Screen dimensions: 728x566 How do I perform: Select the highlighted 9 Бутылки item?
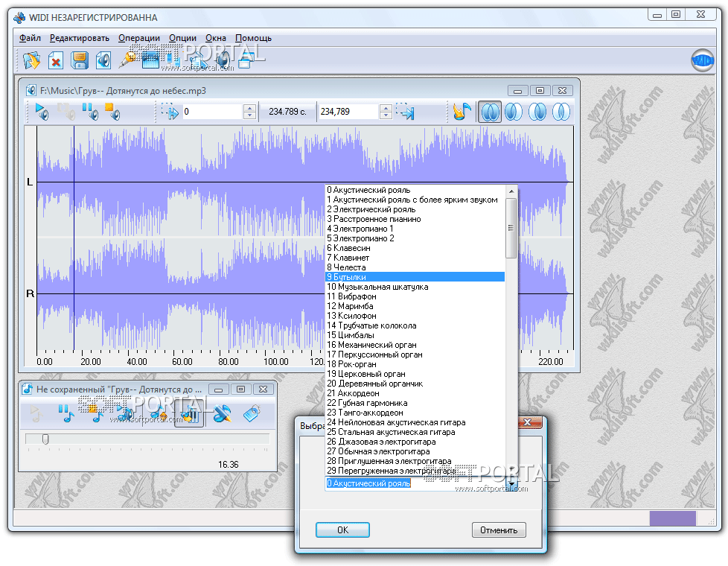tap(415, 277)
